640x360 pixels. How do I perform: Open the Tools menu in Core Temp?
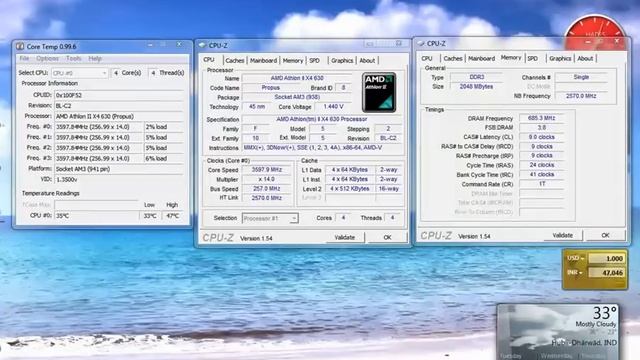pyautogui.click(x=74, y=58)
